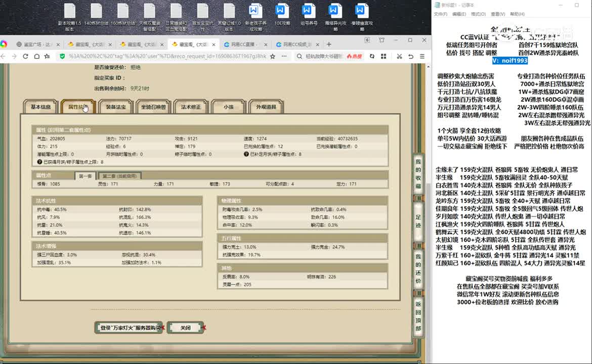This screenshot has width=592, height=364.
Task: Click the browser logo avatar icon
Action: pos(4,44)
